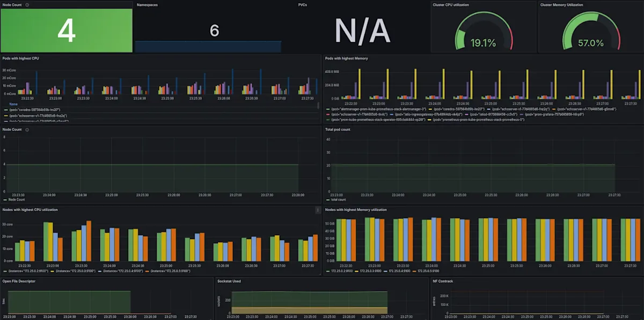
Task: Click the Namespaces stat value 6
Action: 214,31
